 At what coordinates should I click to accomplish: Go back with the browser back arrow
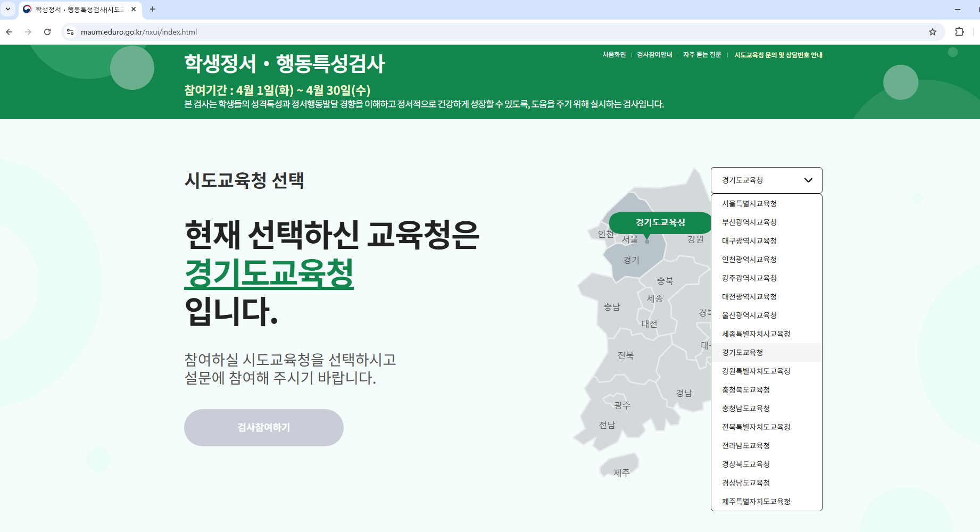coord(9,32)
